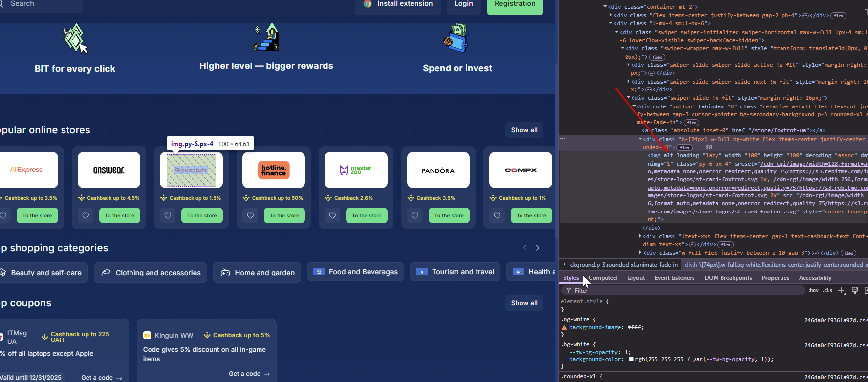Switch to the Computed tab
The height and width of the screenshot is (382, 868).
603,278
